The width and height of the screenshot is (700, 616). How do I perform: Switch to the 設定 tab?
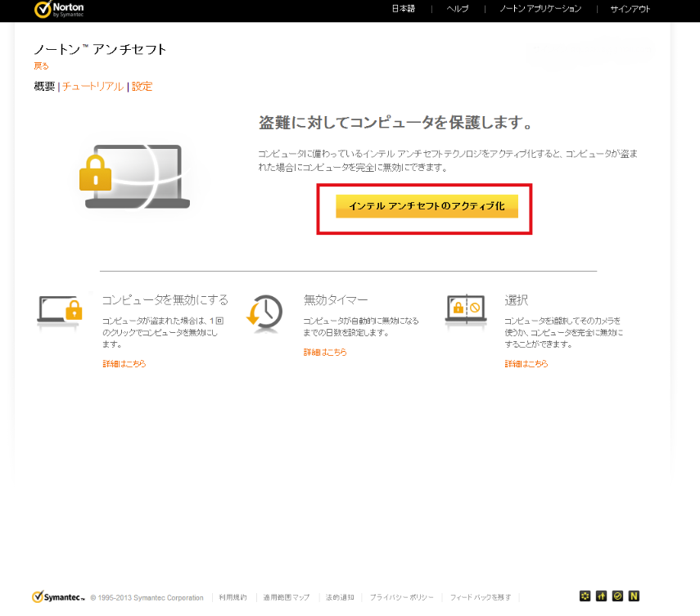pos(142,86)
